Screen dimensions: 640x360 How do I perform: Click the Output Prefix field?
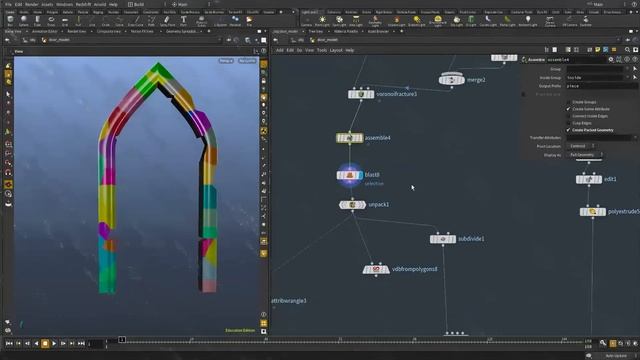click(601, 86)
